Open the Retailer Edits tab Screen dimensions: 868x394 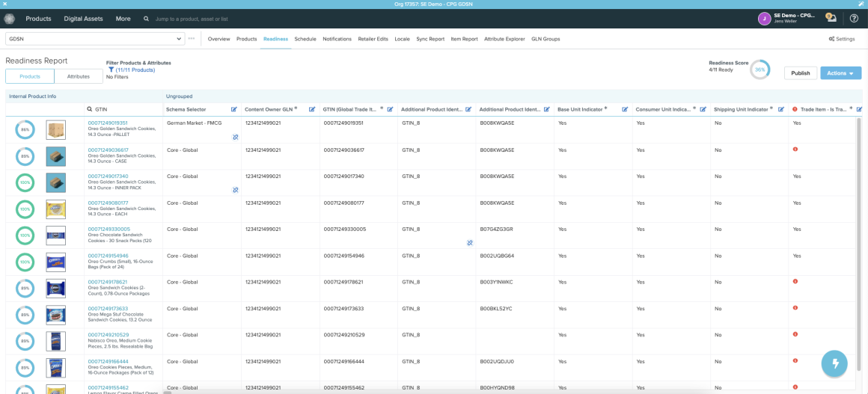pyautogui.click(x=373, y=40)
